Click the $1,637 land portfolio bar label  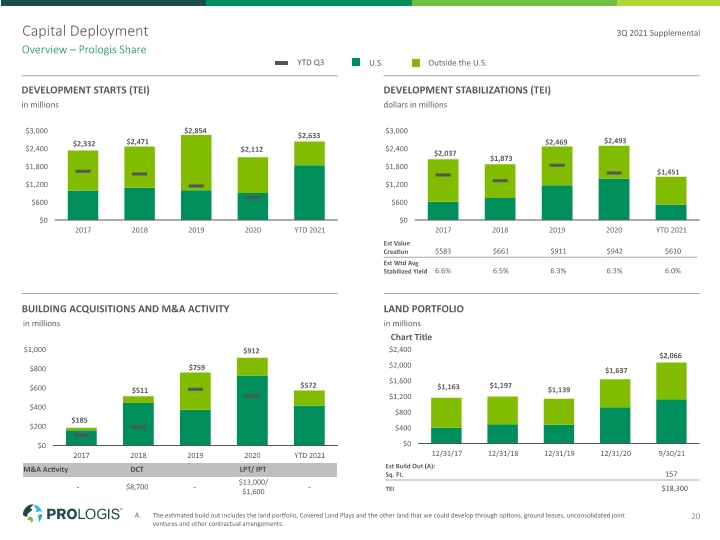click(616, 371)
